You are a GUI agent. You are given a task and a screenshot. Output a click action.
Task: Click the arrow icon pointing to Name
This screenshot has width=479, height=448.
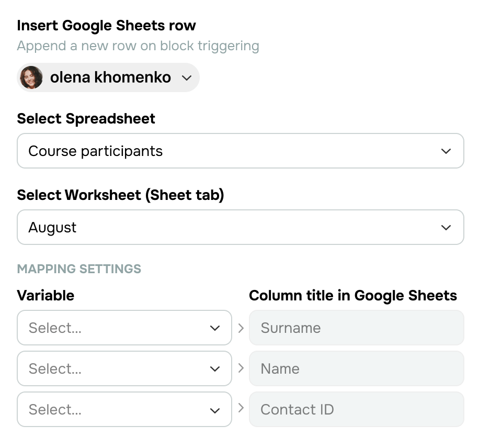[x=241, y=368]
